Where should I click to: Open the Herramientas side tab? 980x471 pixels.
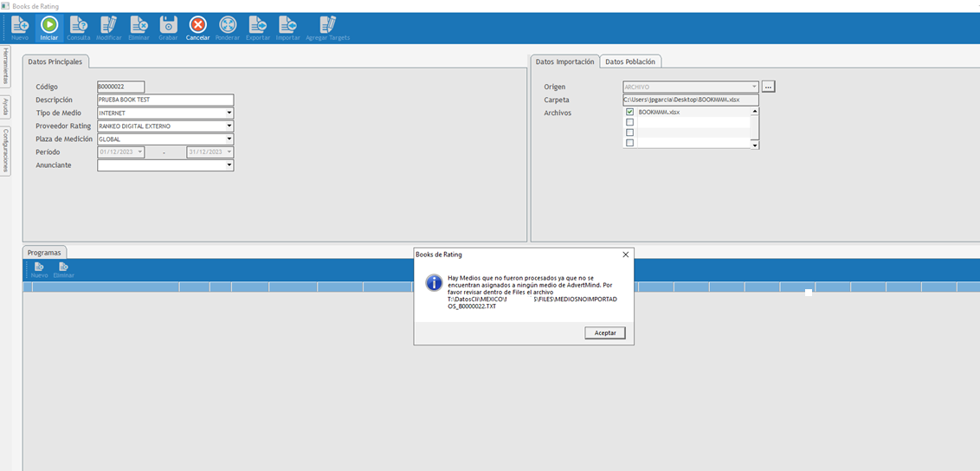pyautogui.click(x=5, y=66)
